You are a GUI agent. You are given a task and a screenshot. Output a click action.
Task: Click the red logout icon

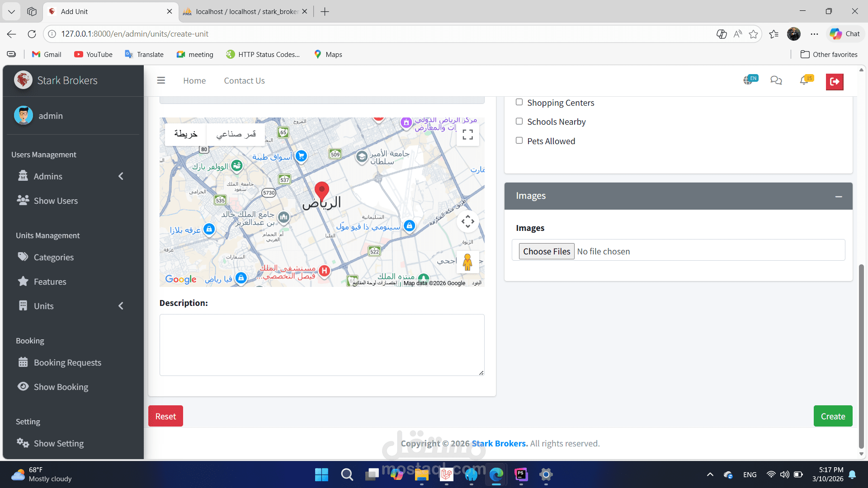[835, 82]
